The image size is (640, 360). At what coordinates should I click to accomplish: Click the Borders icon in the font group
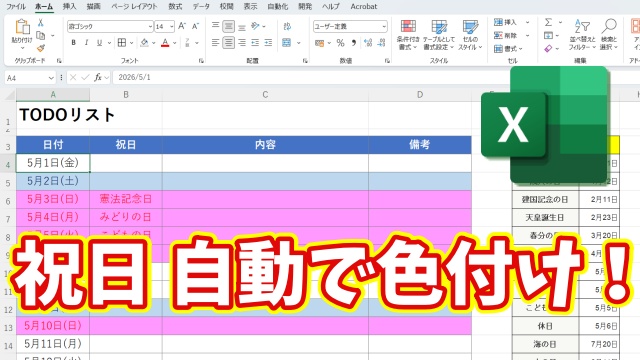coord(122,42)
